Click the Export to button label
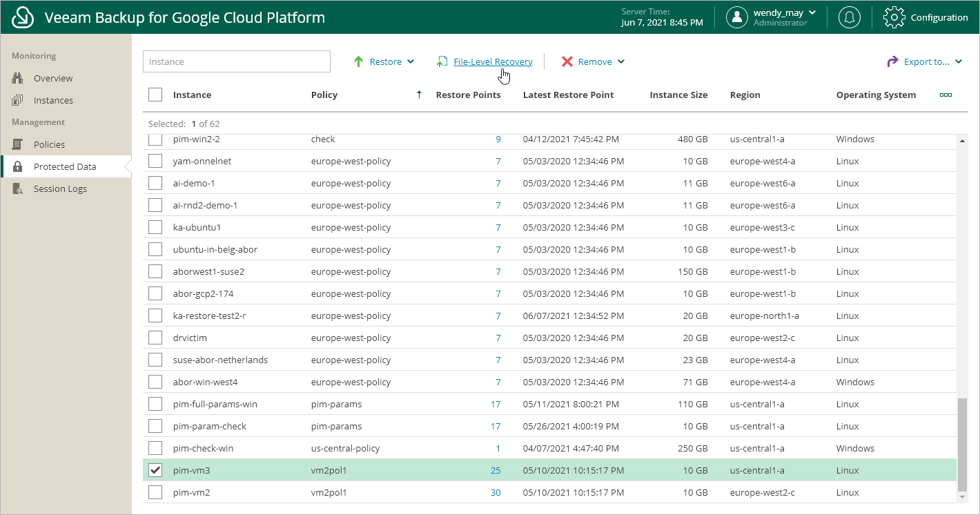The width and height of the screenshot is (980, 515). tap(927, 61)
